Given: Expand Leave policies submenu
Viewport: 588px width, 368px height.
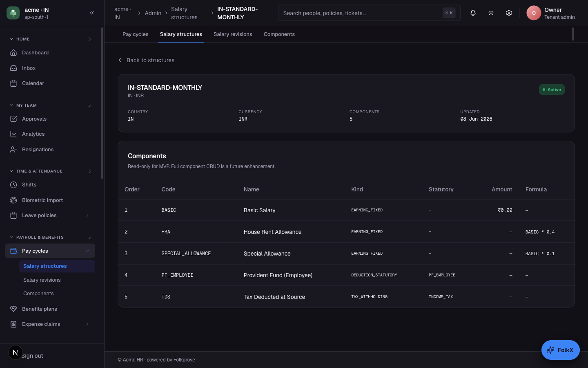Looking at the screenshot, I should pos(87,215).
